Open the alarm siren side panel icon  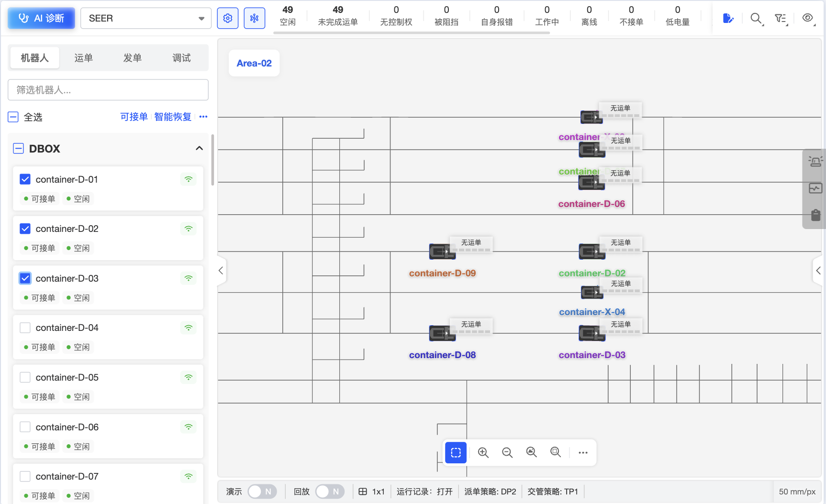click(x=815, y=161)
